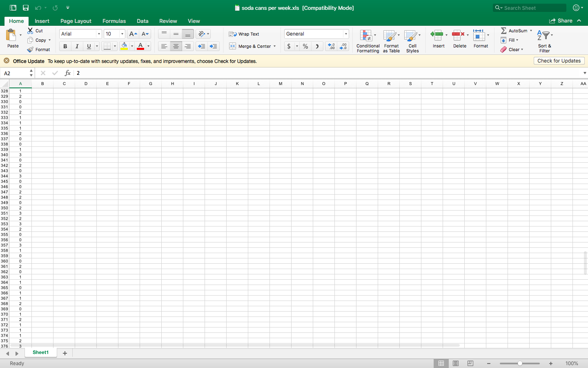Click the Insert cells icon

[437, 35]
